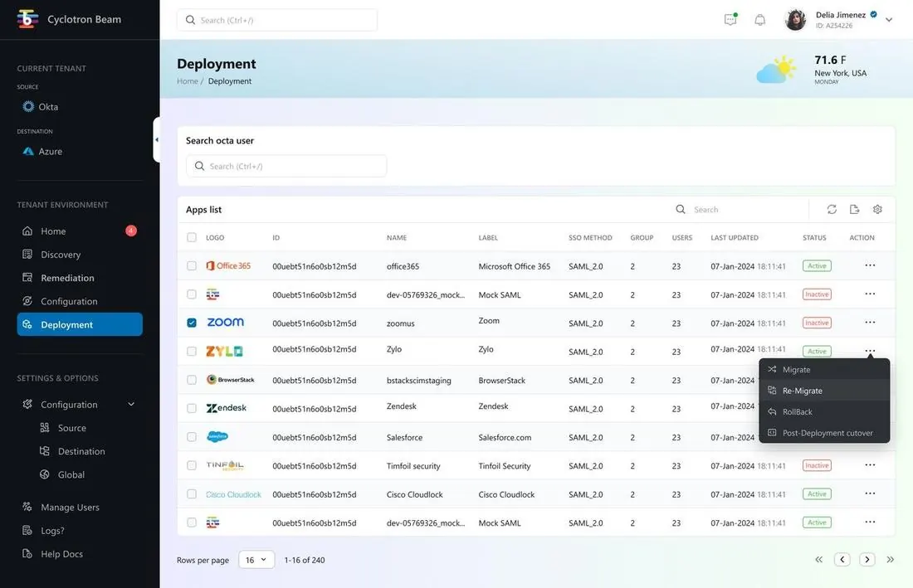Open the chat messages icon in header
Image resolution: width=913 pixels, height=588 pixels.
[x=730, y=19]
